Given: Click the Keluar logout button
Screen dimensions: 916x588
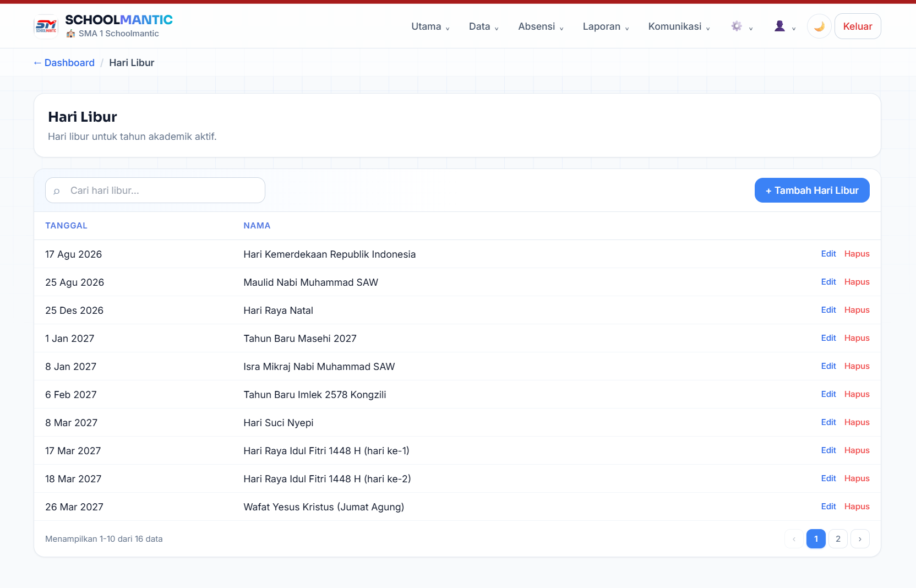Looking at the screenshot, I should tap(858, 26).
